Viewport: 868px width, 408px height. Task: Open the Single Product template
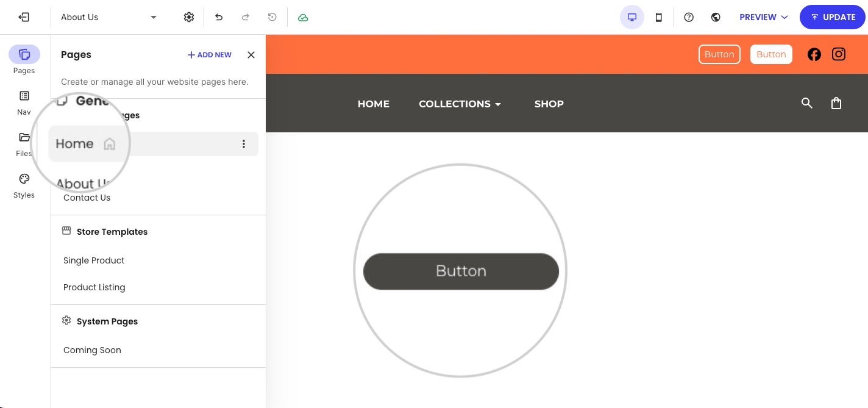[94, 260]
